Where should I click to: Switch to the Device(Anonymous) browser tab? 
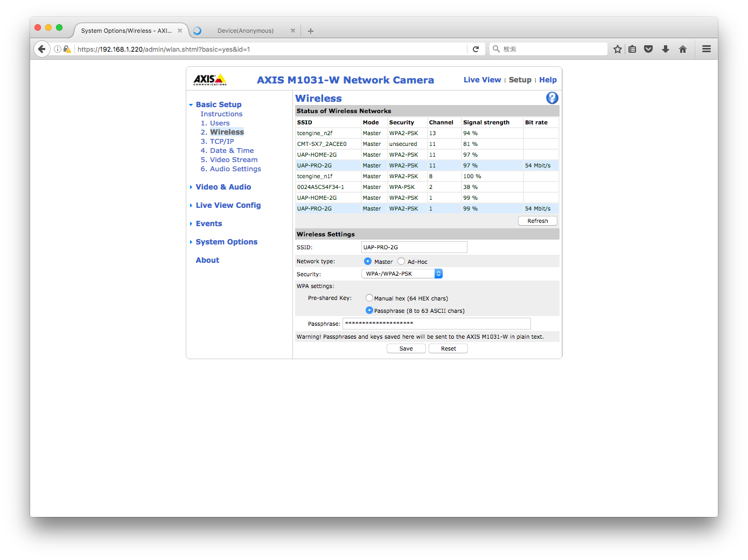(245, 31)
